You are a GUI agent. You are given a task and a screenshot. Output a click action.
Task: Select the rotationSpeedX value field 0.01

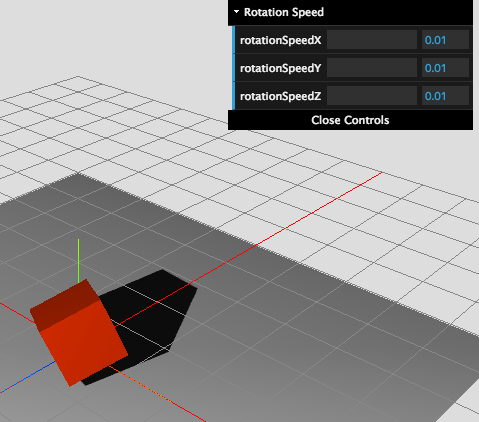click(x=445, y=40)
